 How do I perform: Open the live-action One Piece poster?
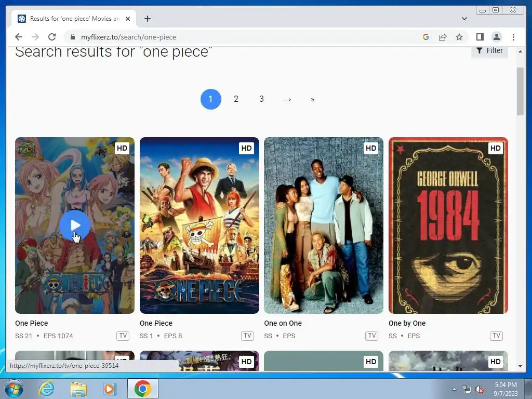click(199, 225)
